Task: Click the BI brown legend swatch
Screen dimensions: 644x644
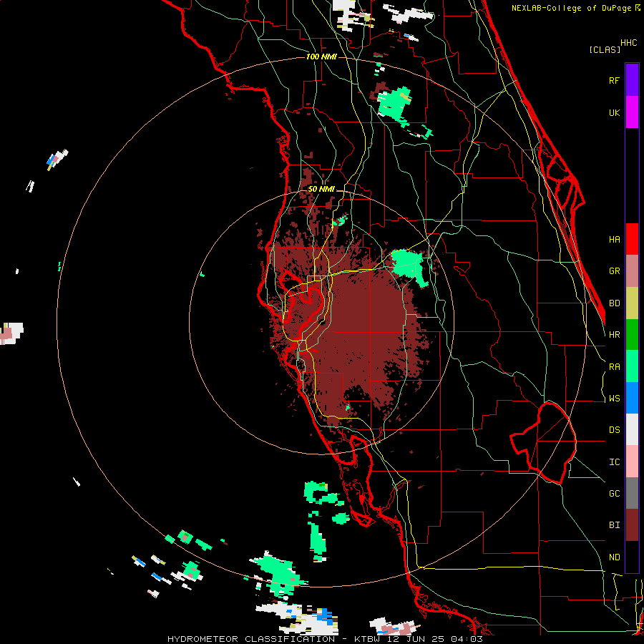Action: coord(632,525)
